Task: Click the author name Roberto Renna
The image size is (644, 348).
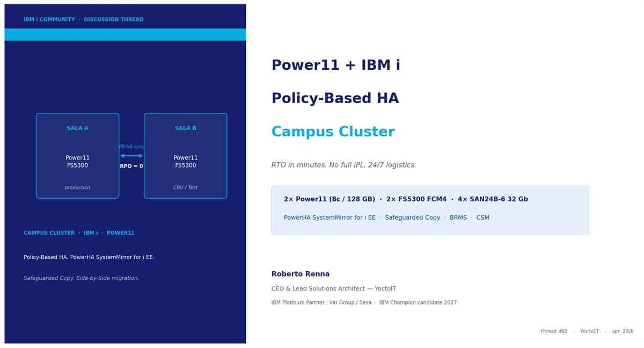Action: 301,274
